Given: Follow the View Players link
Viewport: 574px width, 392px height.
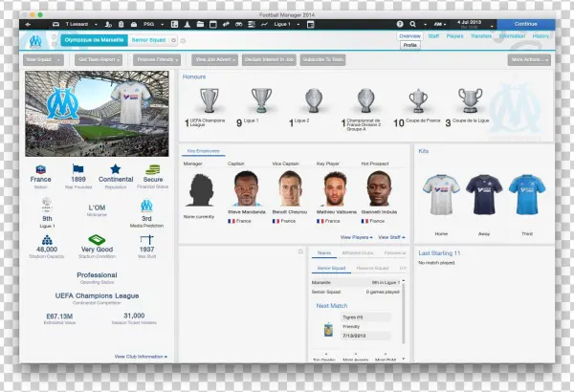Looking at the screenshot, I should (x=357, y=236).
